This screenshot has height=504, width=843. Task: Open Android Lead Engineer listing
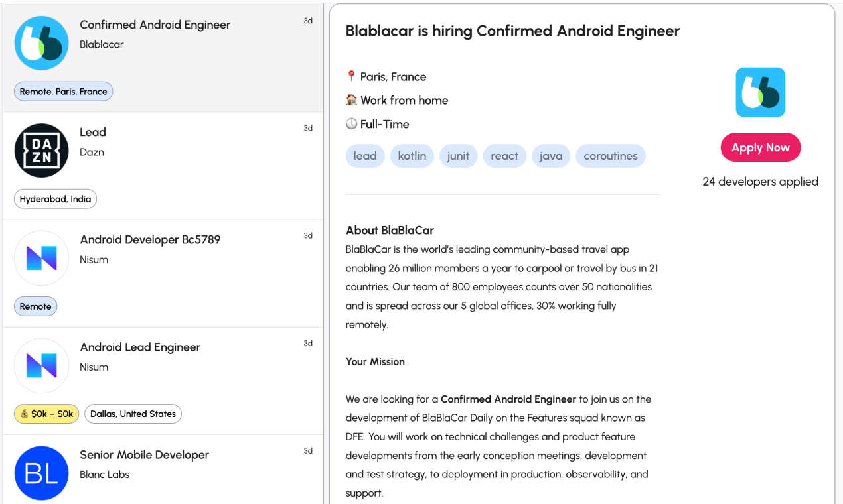pos(140,347)
